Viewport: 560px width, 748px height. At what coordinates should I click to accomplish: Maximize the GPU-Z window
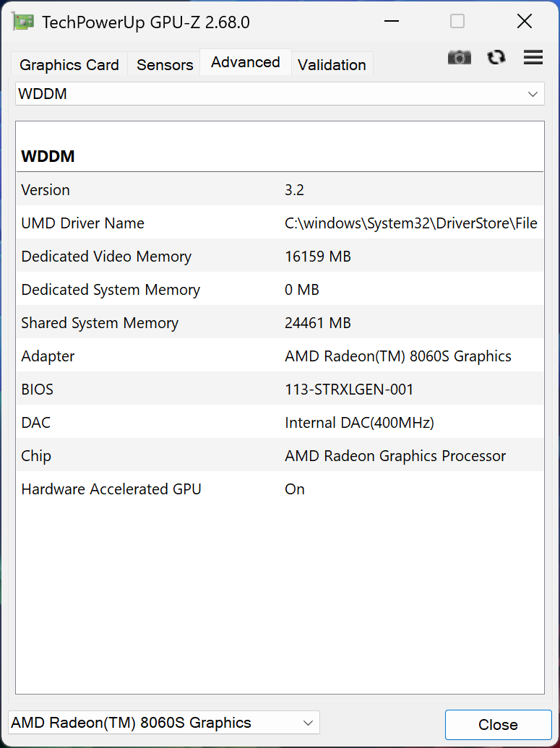(457, 22)
